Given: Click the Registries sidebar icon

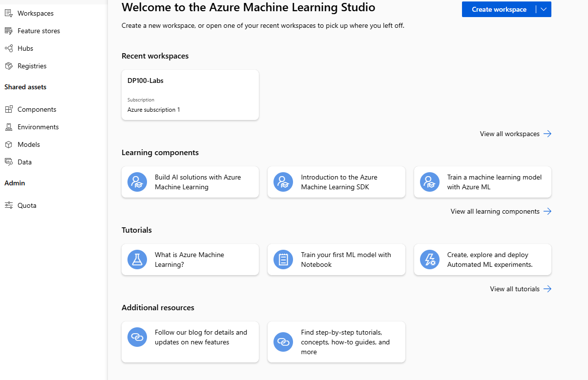Looking at the screenshot, I should point(8,66).
